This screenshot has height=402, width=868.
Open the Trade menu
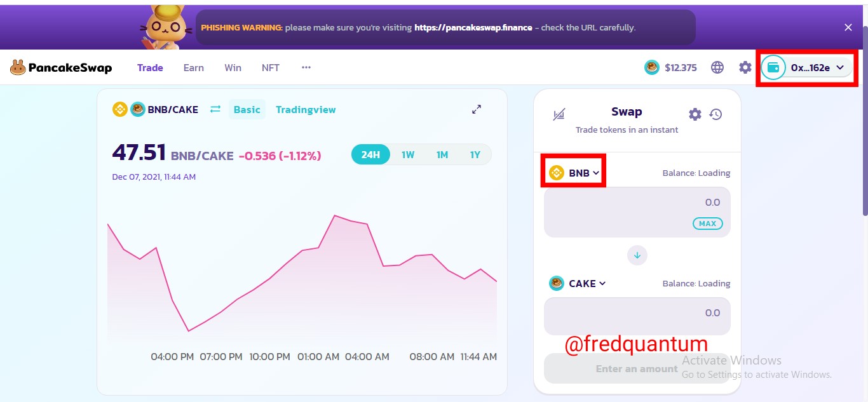(150, 67)
